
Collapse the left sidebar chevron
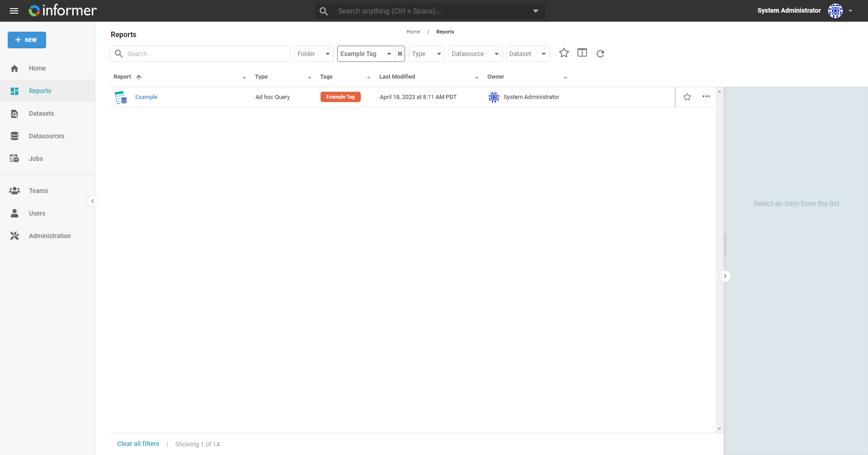pyautogui.click(x=93, y=201)
